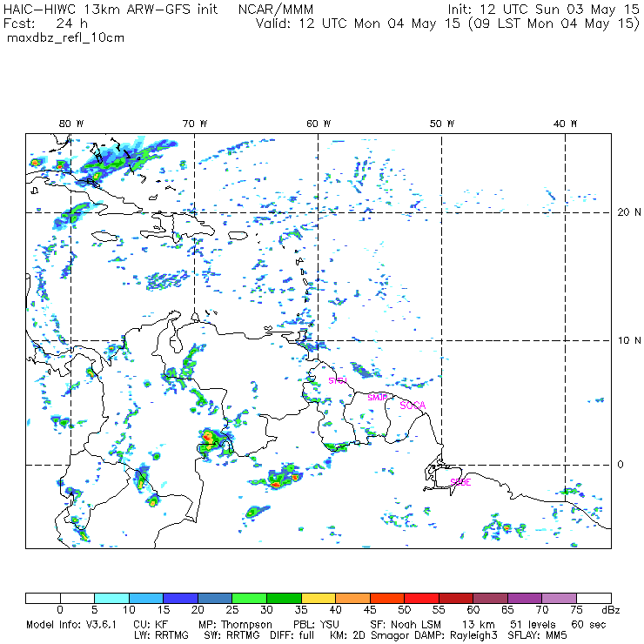Screen dimensions: 644x644
Task: Click the SMJP station label
Action: 378,398
